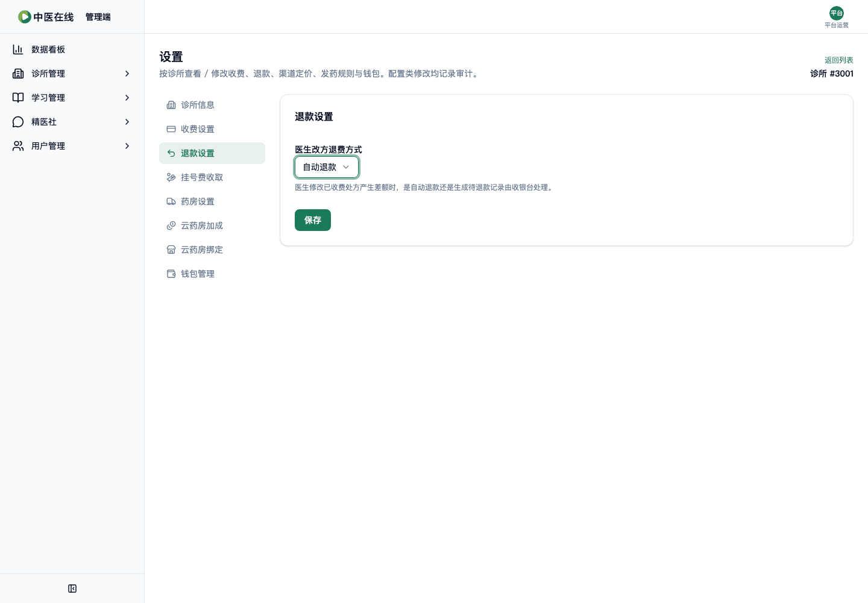Open the 自动退款 dropdown
Image resolution: width=868 pixels, height=603 pixels.
click(x=327, y=167)
